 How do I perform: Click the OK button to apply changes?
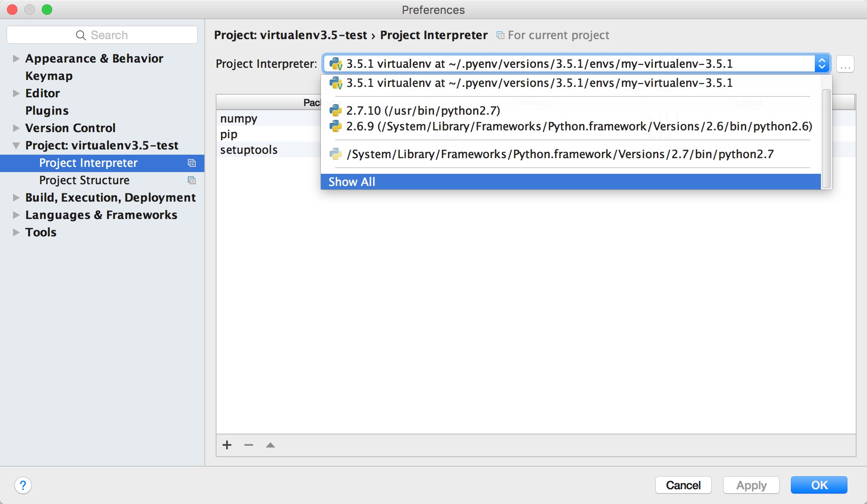pos(820,485)
